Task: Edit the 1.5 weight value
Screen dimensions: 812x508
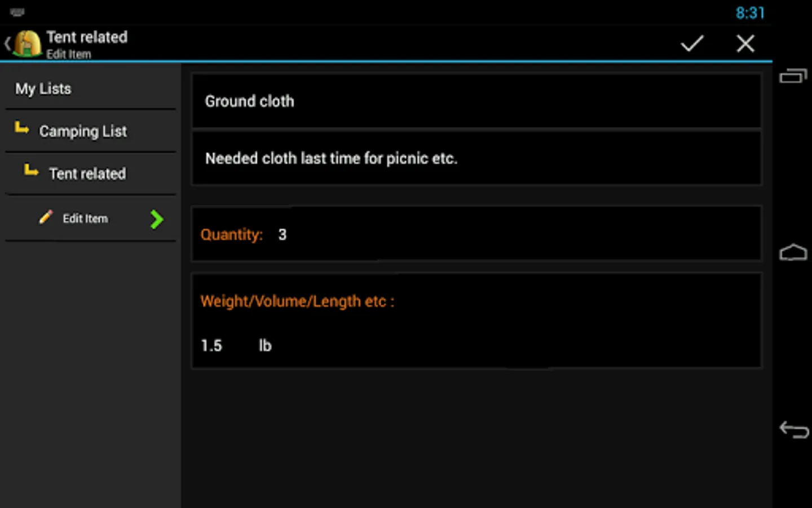Action: click(x=212, y=345)
